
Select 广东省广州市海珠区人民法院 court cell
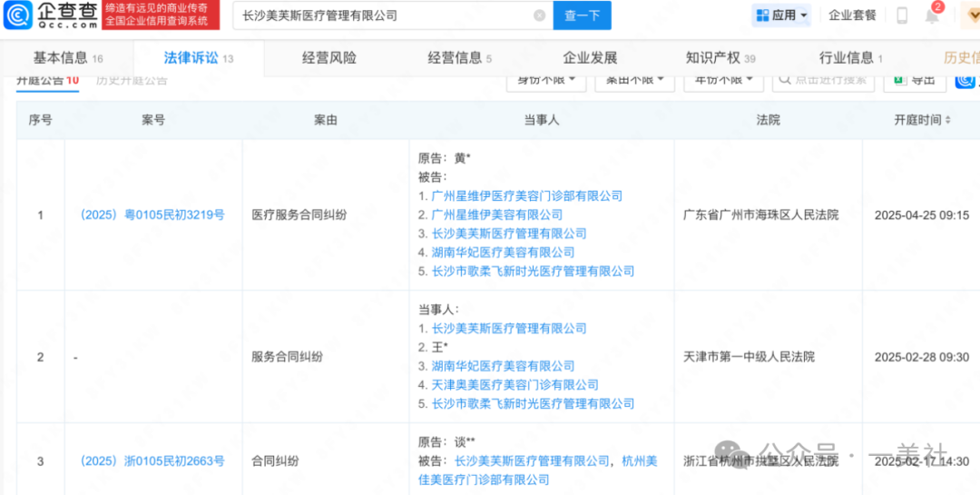(x=761, y=214)
